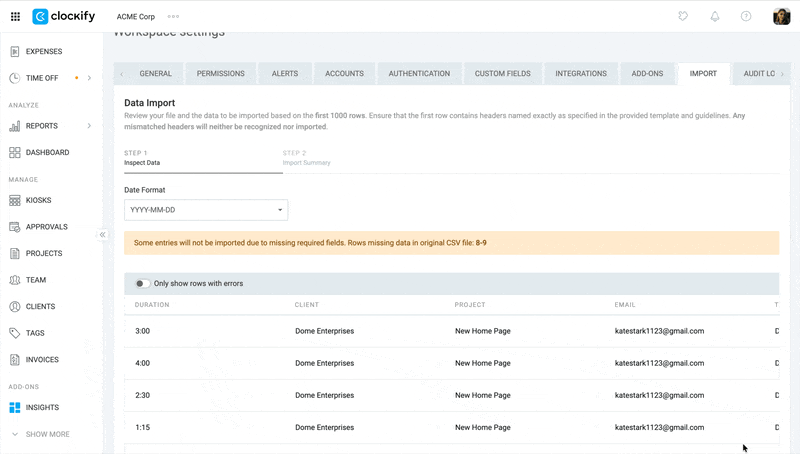Open the Date Format dropdown
Viewport: 800px width, 454px height.
(205, 210)
